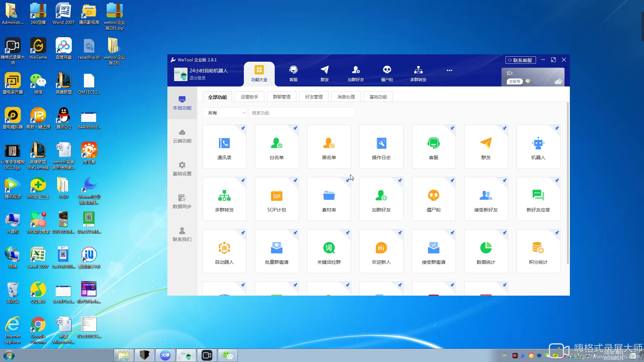Open Google Chrome desktop shortcut
The width and height of the screenshot is (644, 362).
(x=38, y=330)
